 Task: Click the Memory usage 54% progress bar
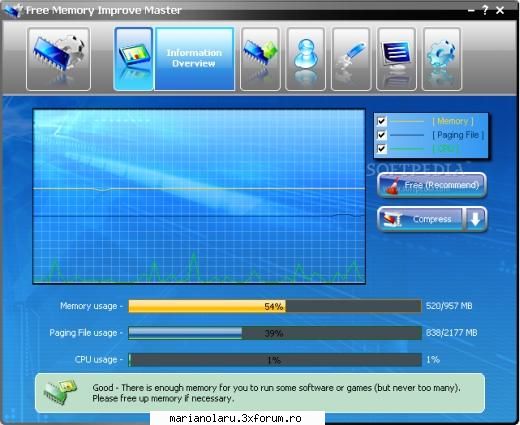275,306
